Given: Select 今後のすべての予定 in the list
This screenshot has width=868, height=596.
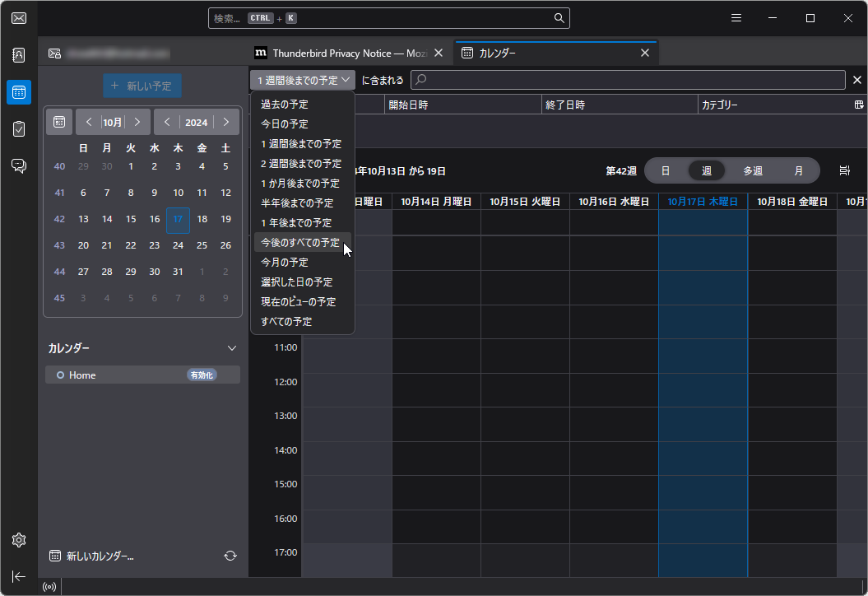Looking at the screenshot, I should coord(303,243).
